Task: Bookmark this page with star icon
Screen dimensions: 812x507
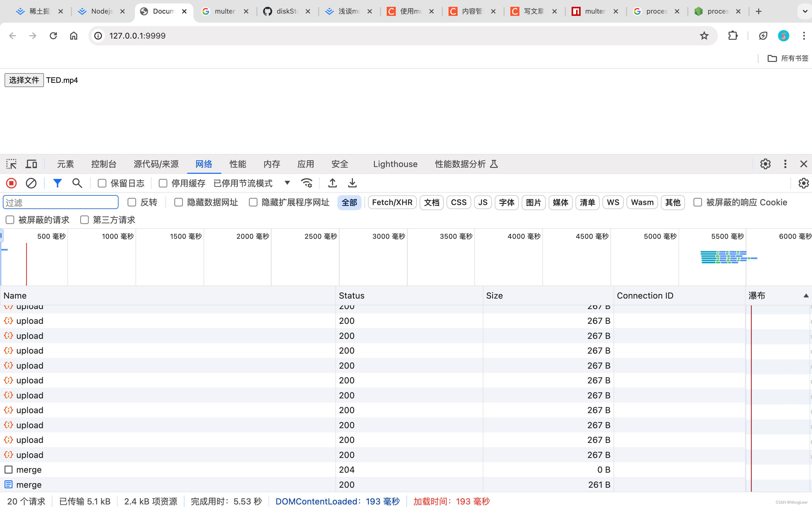Action: 704,36
